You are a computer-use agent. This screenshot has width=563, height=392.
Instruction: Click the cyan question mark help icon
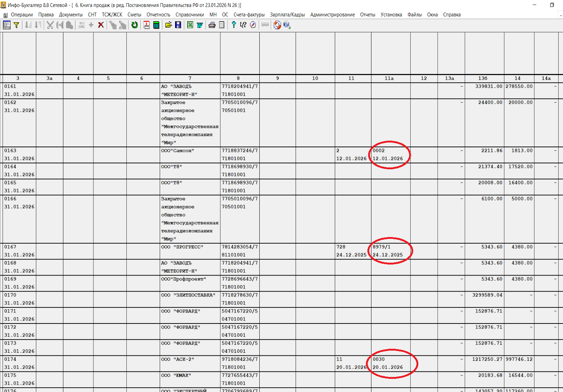[x=233, y=25]
